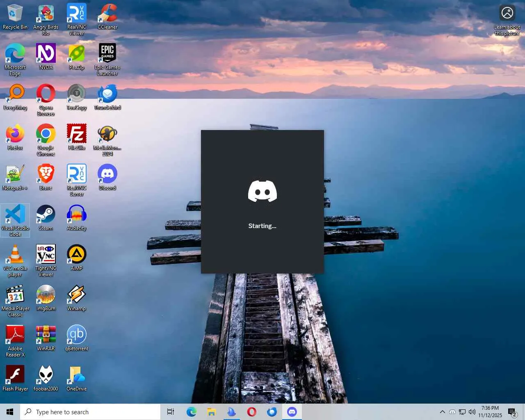This screenshot has height=420, width=525.
Task: Launch Opera from the taskbar
Action: (251, 412)
